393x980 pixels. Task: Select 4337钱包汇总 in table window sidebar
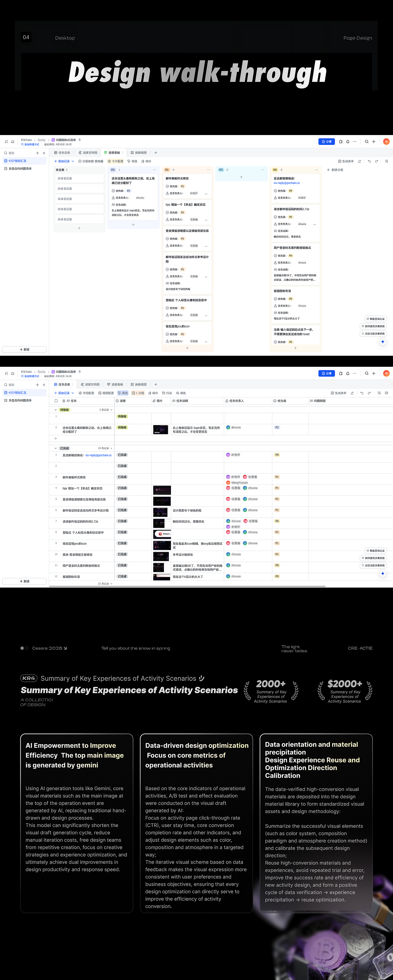[x=24, y=393]
